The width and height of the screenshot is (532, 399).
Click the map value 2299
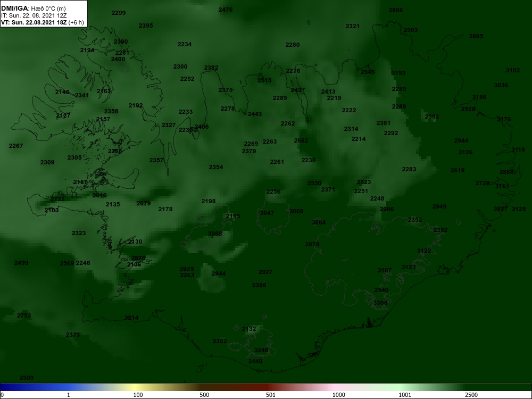119,13
